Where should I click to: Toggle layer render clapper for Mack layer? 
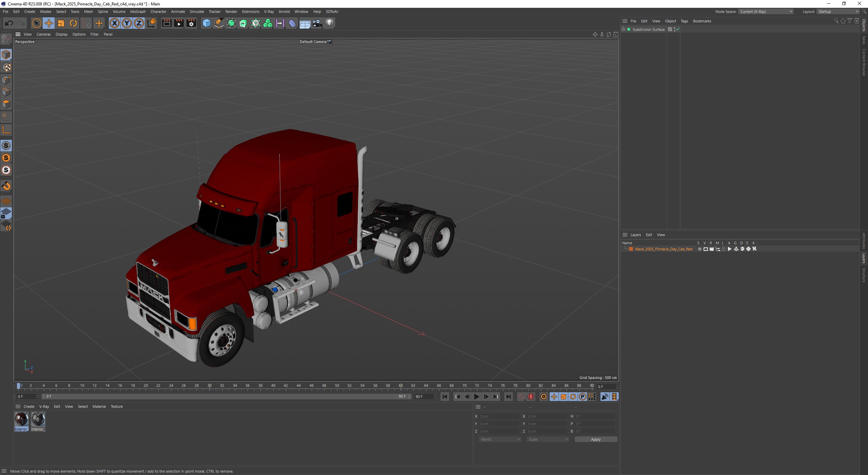point(712,249)
